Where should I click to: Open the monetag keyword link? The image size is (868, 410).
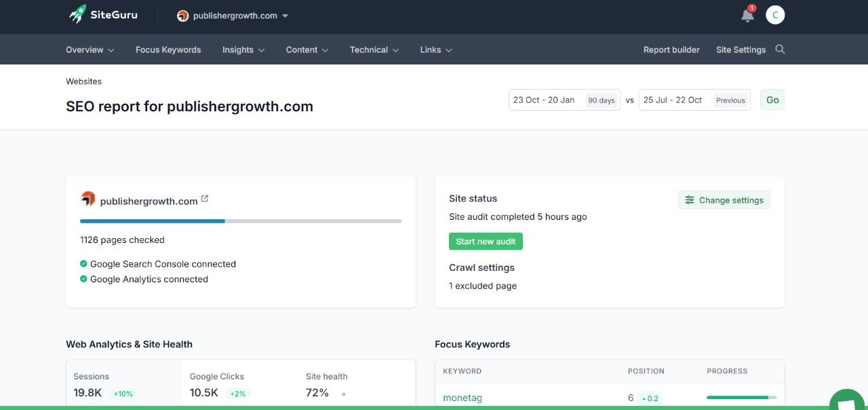462,398
